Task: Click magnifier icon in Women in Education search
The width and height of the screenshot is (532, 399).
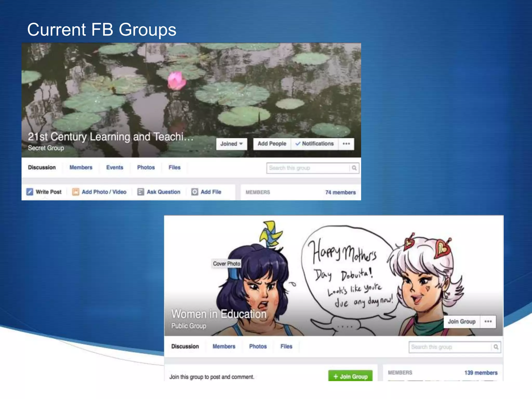Action: coord(496,347)
